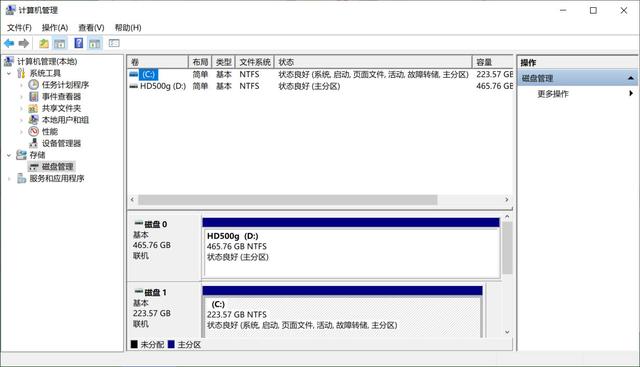This screenshot has height=367, width=640.
Task: Click the Up one level folder icon
Action: 44,43
